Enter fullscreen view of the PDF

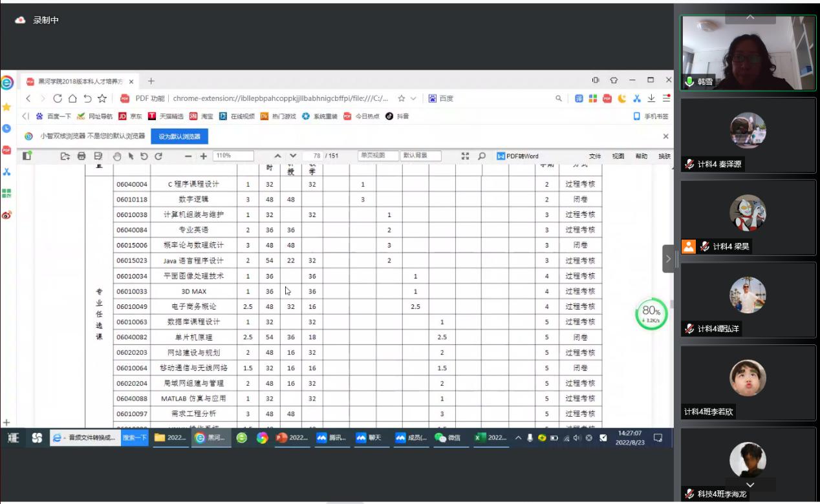465,156
